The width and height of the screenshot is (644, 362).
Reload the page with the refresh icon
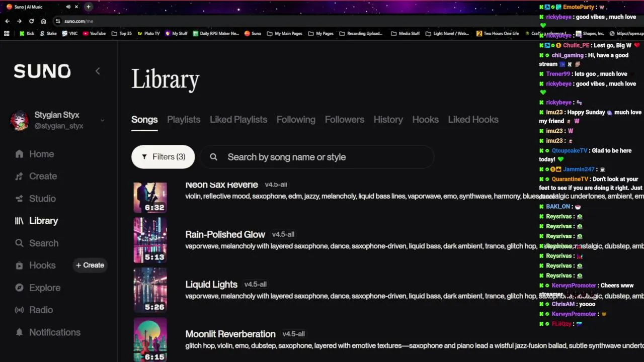click(31, 21)
